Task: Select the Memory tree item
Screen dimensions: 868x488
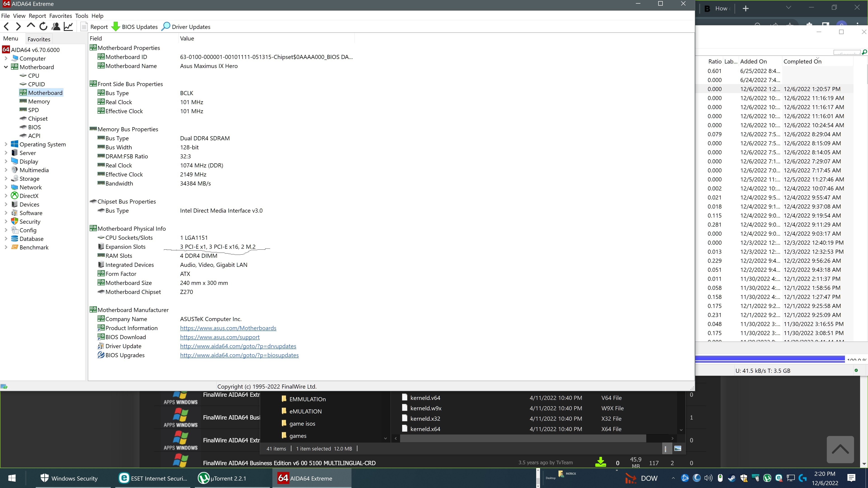Action: tap(39, 101)
